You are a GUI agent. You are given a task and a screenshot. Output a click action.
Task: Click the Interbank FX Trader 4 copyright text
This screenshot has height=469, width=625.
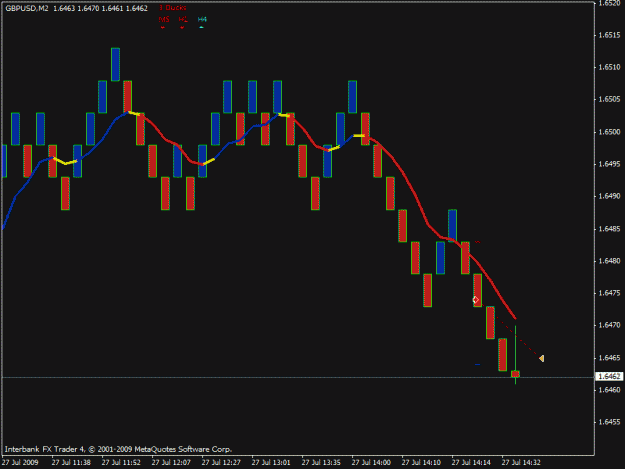click(118, 449)
